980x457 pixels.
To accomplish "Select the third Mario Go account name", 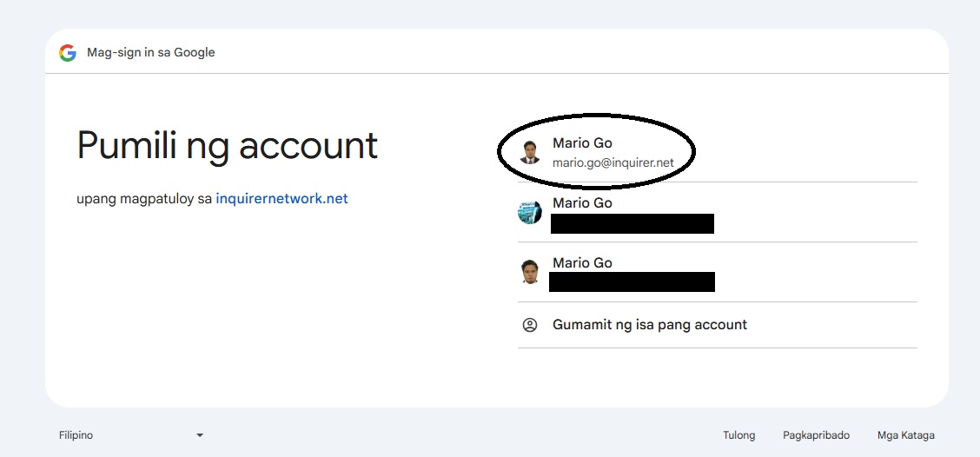I will coord(582,263).
